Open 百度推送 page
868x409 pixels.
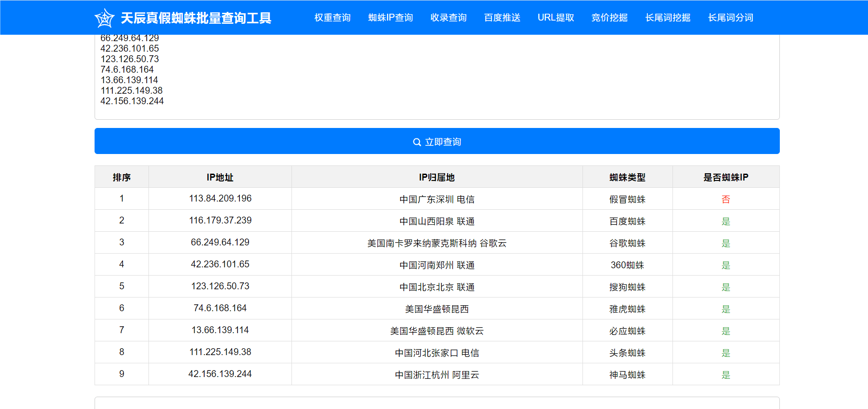tap(503, 17)
